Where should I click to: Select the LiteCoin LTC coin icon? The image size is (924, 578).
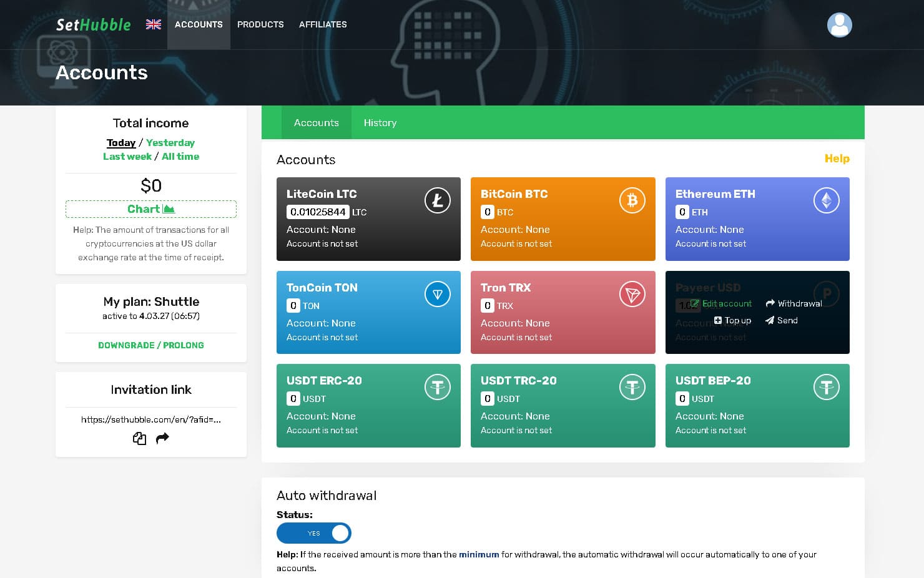[438, 200]
